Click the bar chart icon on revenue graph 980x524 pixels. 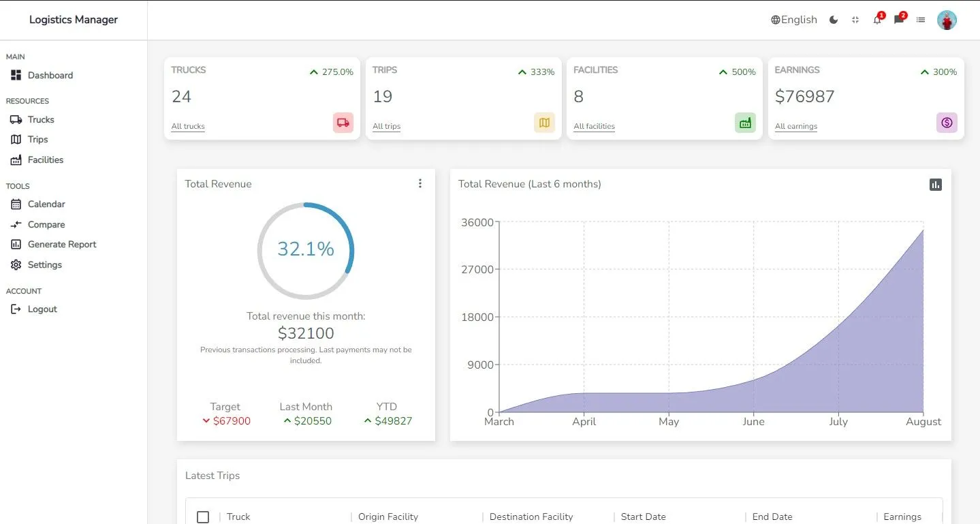pos(936,185)
